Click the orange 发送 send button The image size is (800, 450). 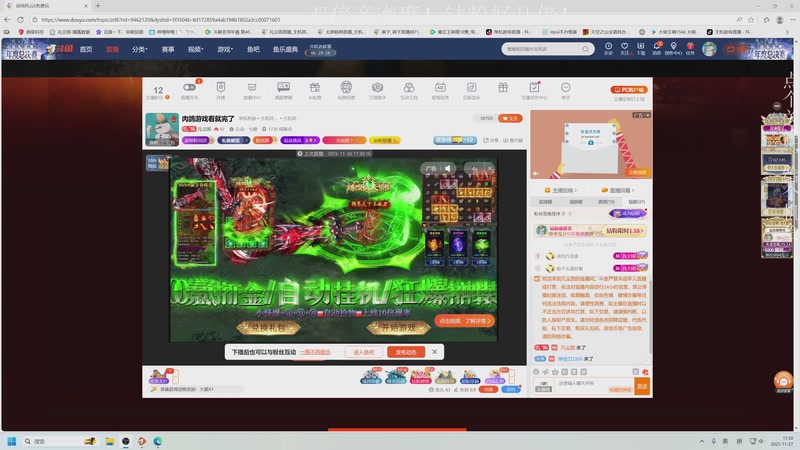click(x=642, y=386)
